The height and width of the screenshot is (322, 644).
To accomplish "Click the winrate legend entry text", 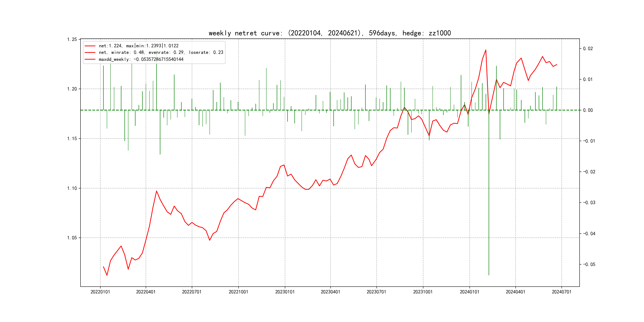I will [161, 52].
